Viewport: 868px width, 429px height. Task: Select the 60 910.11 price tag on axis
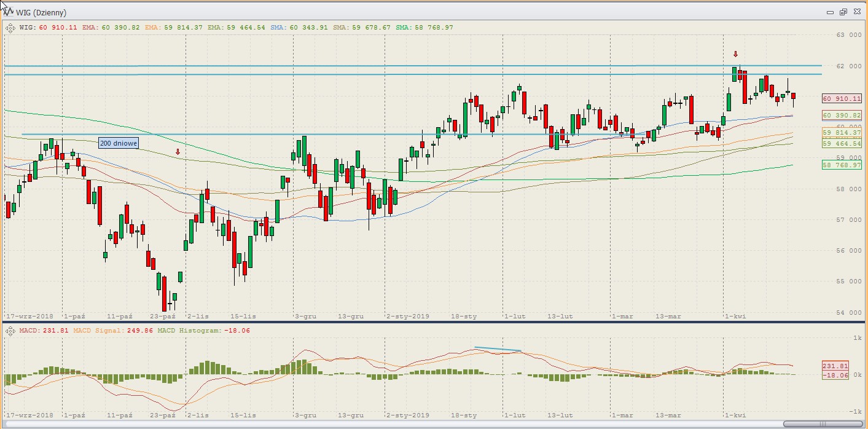(842, 98)
